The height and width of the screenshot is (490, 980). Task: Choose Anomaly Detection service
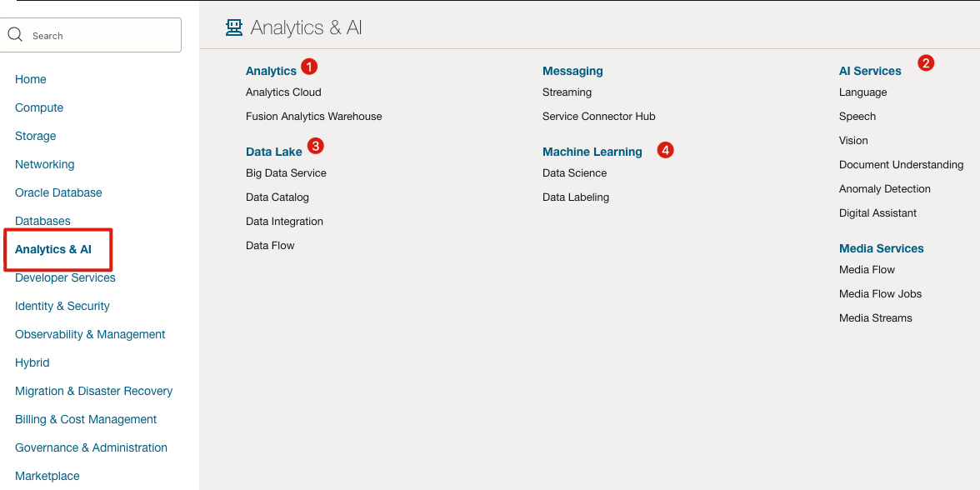pyautogui.click(x=884, y=189)
